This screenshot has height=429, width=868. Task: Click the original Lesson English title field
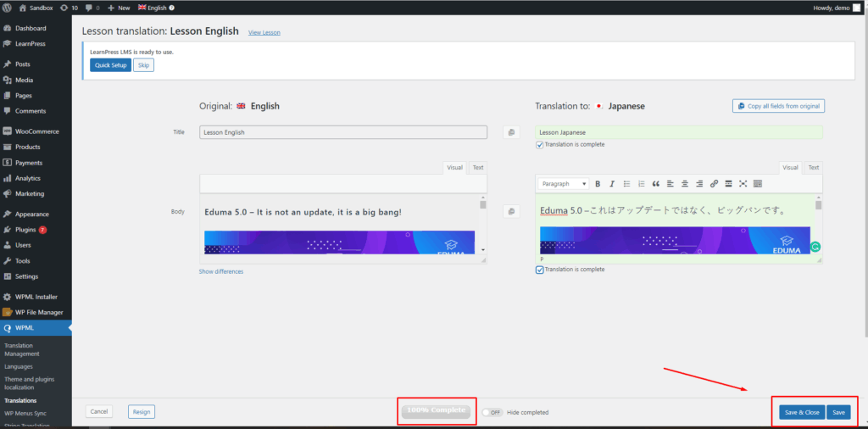click(x=343, y=132)
